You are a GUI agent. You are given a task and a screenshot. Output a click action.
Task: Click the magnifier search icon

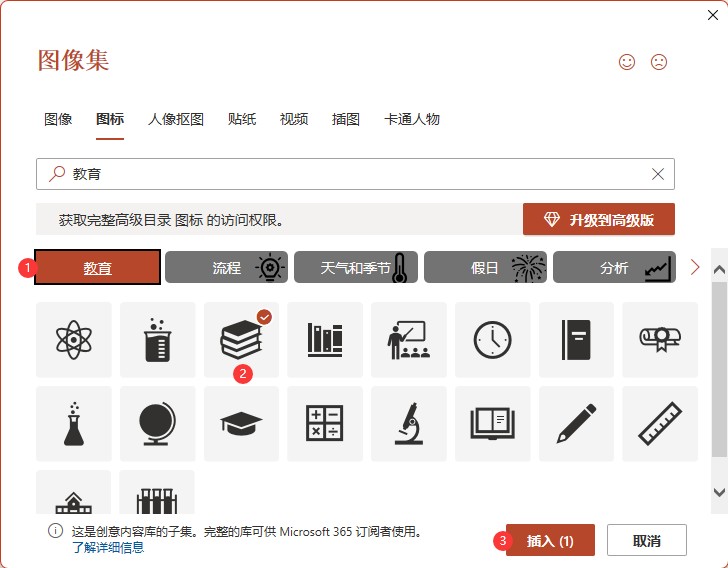[x=57, y=174]
